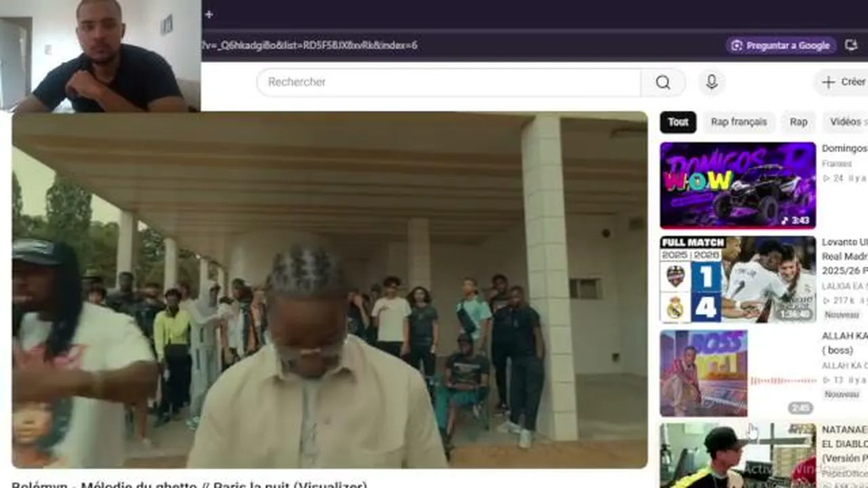Click the icon right of Preguntar a Google
Viewport: 868px width, 488px height.
point(852,45)
